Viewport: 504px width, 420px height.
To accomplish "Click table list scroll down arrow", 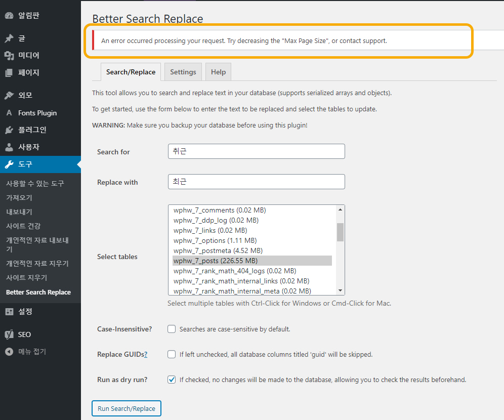I will 340,290.
